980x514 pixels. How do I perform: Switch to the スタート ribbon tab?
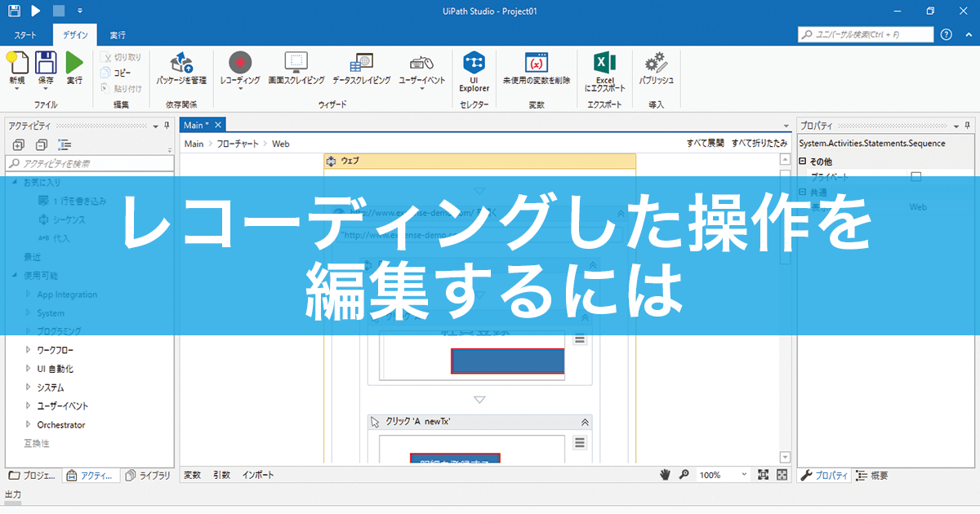(26, 35)
